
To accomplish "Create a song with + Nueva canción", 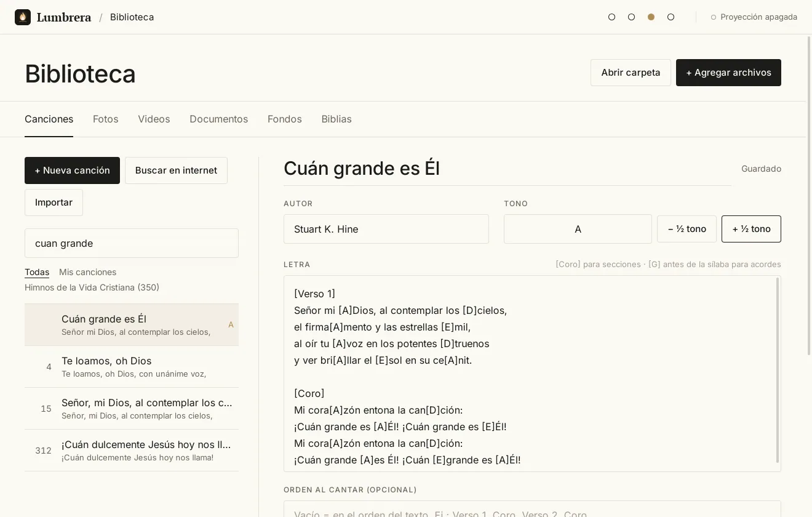I will coord(72,170).
